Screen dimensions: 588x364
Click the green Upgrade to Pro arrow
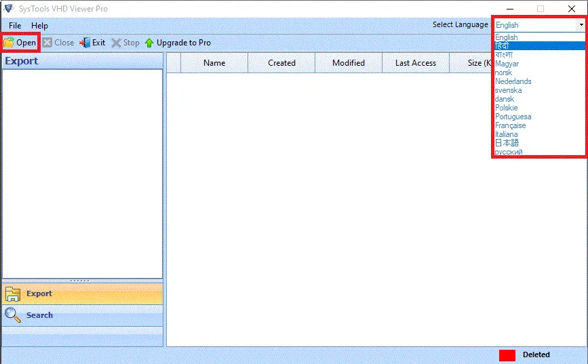coord(149,43)
